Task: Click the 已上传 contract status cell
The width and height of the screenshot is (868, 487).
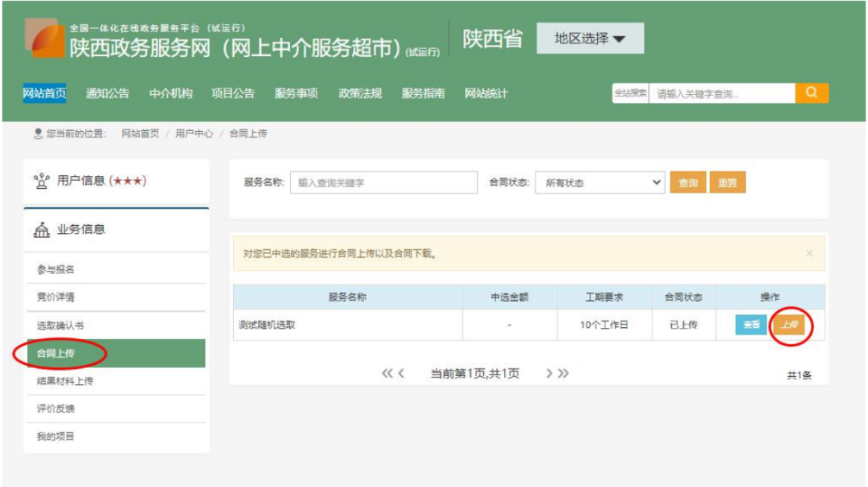Action: click(x=684, y=325)
